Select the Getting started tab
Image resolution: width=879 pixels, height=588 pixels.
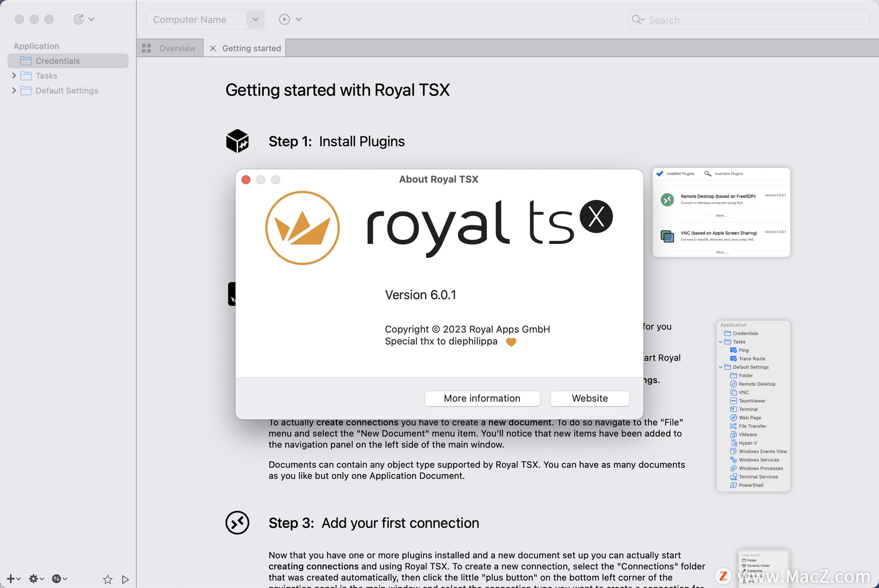[x=251, y=48]
